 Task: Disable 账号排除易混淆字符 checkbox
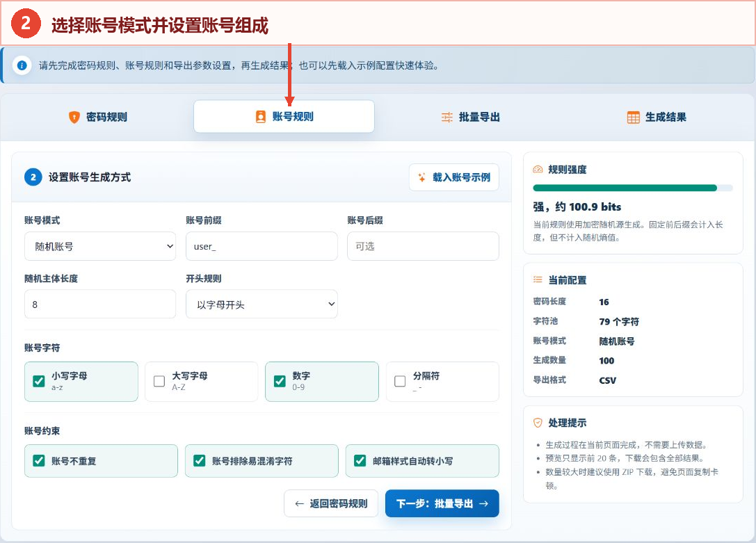(199, 460)
